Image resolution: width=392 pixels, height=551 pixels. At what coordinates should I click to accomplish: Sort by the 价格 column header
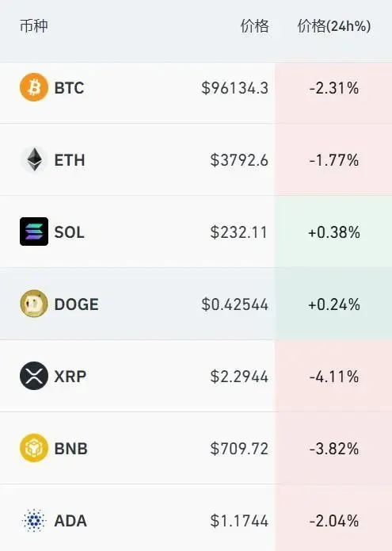coord(254,26)
